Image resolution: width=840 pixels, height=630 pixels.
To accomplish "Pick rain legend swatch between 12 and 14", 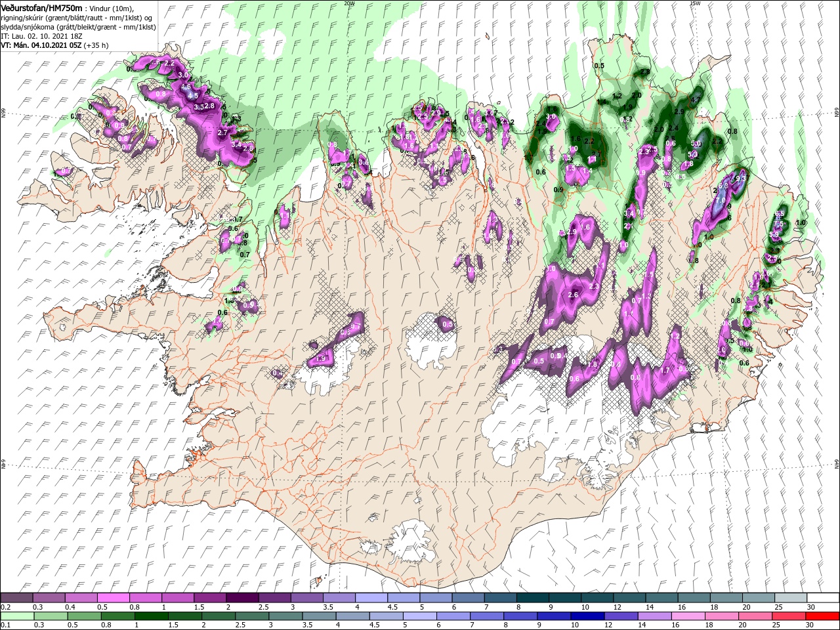I will click(620, 616).
